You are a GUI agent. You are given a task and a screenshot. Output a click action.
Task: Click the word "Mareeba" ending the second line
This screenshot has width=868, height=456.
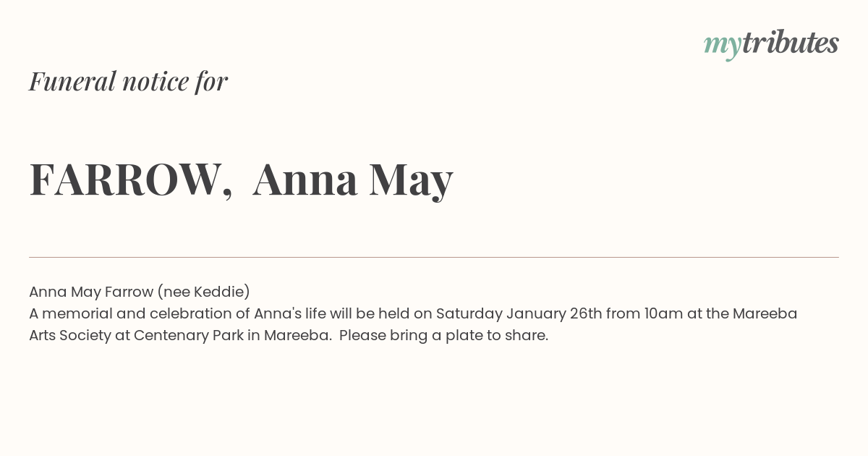pyautogui.click(x=765, y=313)
